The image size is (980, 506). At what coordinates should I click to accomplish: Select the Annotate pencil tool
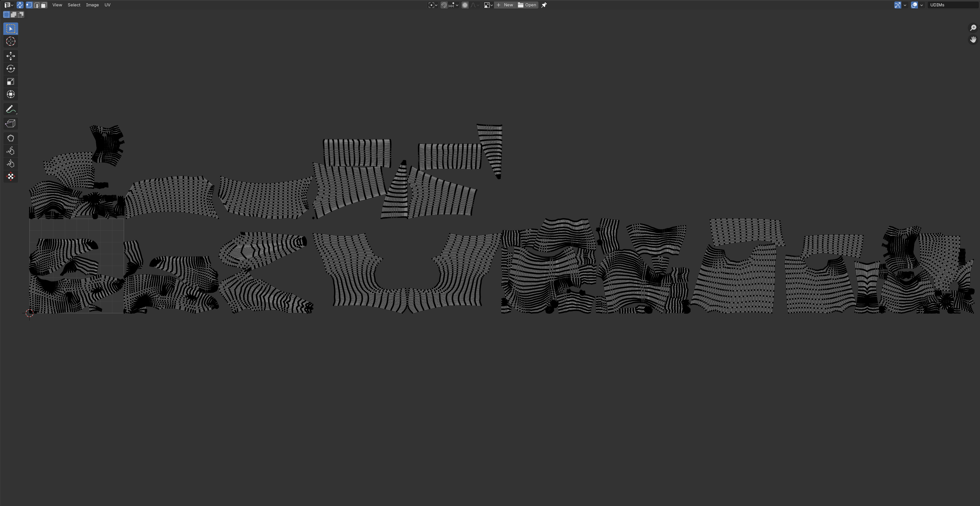[11, 109]
